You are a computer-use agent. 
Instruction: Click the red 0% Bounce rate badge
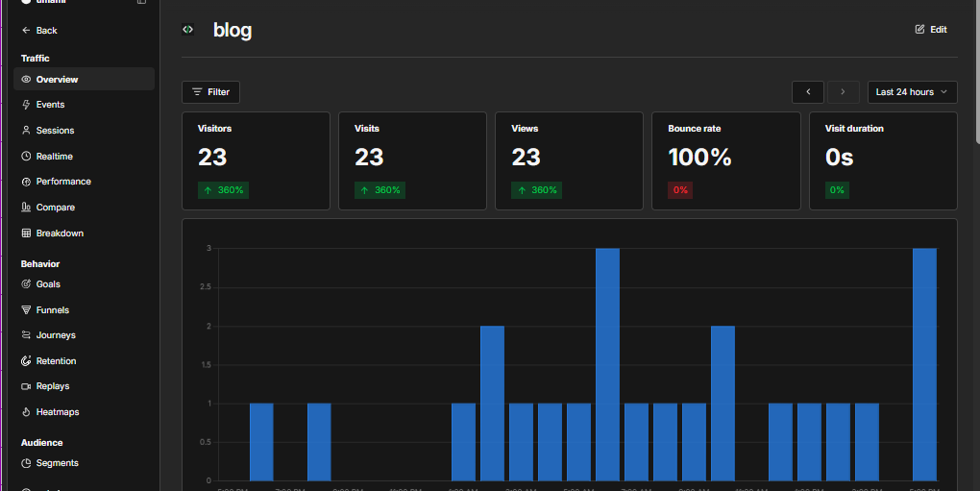(x=680, y=190)
